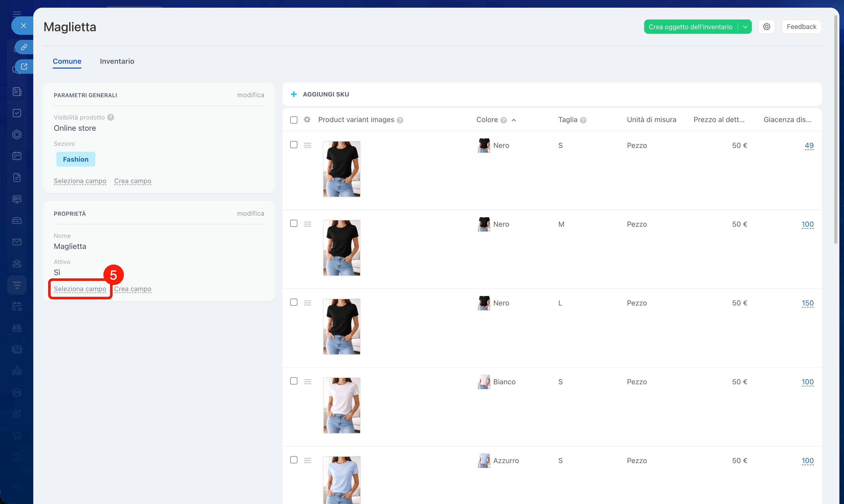Image resolution: width=844 pixels, height=504 pixels.
Task: Click the open in new window icon
Action: [x=24, y=66]
